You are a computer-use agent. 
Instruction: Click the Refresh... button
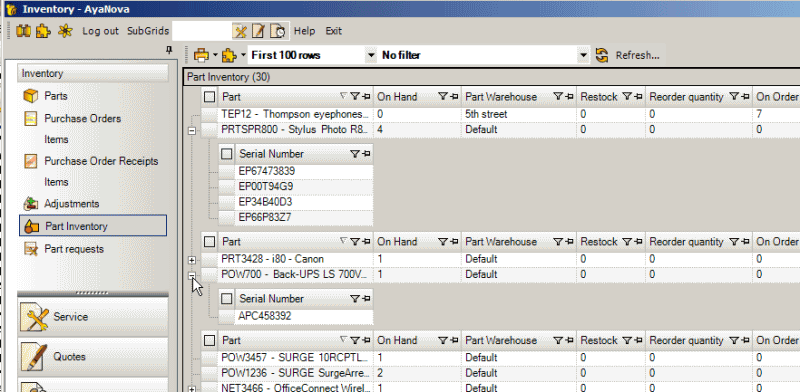637,55
